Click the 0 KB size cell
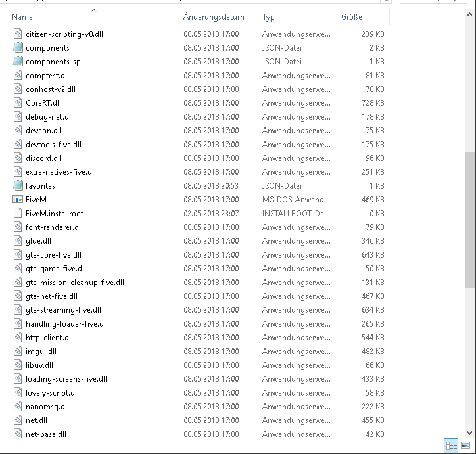The image size is (476, 454). coord(377,213)
